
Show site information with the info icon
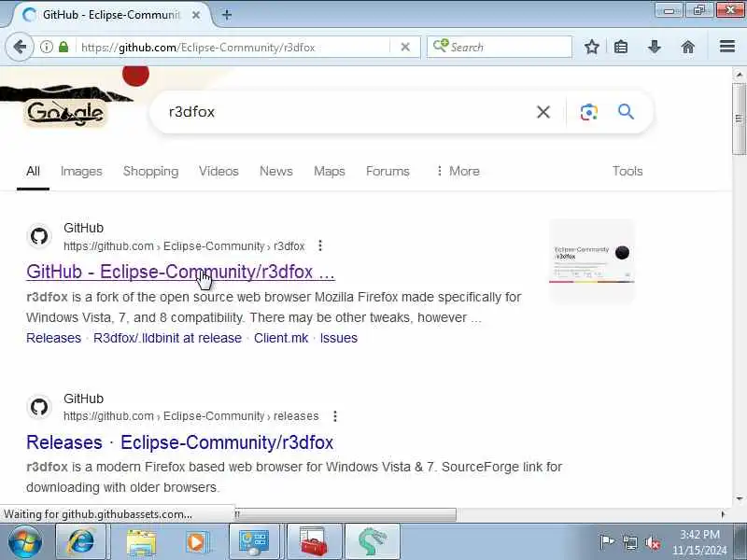coord(46,47)
